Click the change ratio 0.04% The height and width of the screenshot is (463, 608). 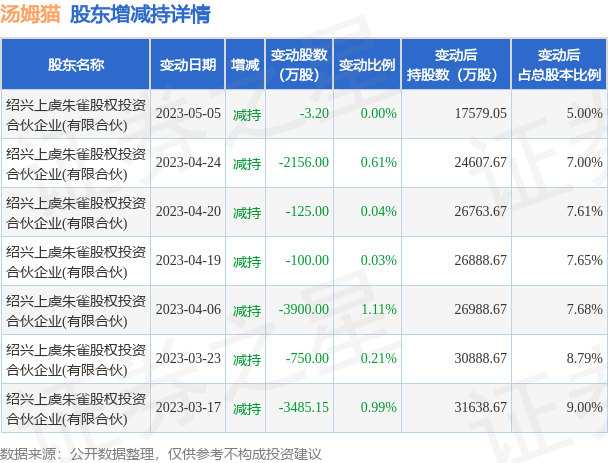pyautogui.click(x=378, y=212)
